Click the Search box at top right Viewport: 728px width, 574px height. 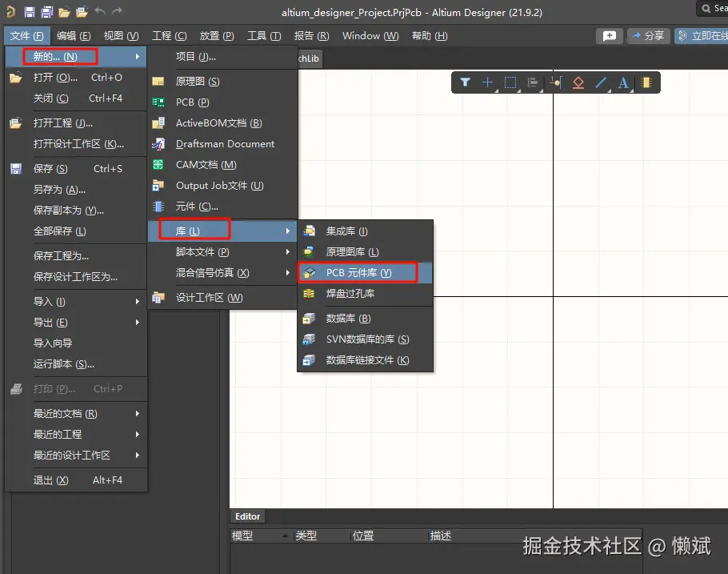(x=713, y=8)
